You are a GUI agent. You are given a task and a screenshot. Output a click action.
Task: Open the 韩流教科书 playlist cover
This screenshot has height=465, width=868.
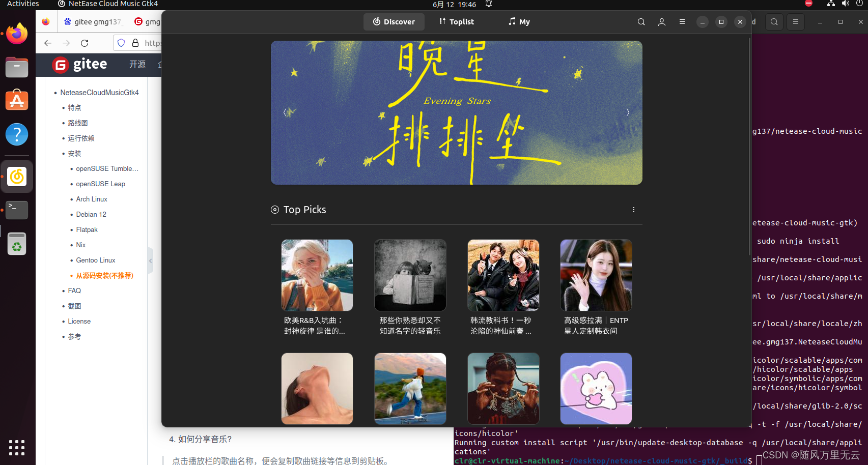pos(503,275)
